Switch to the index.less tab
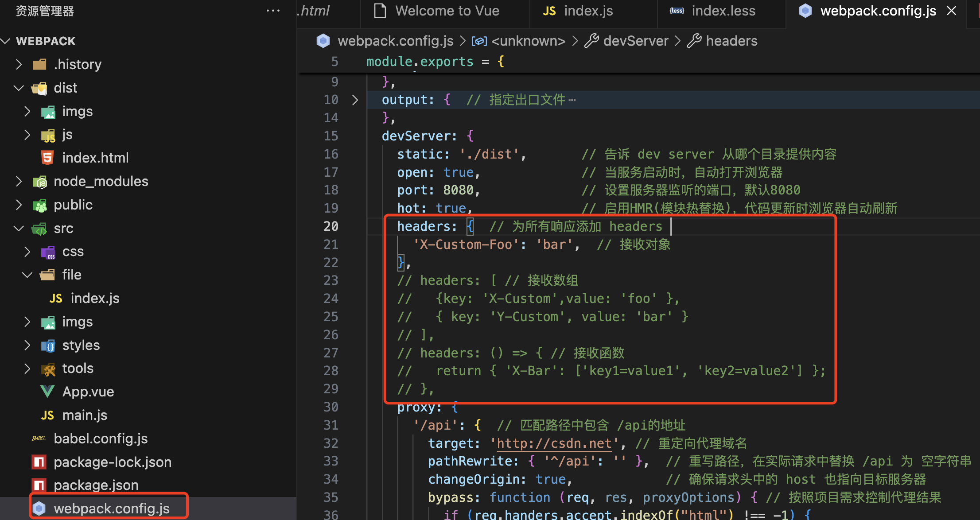 pyautogui.click(x=723, y=10)
